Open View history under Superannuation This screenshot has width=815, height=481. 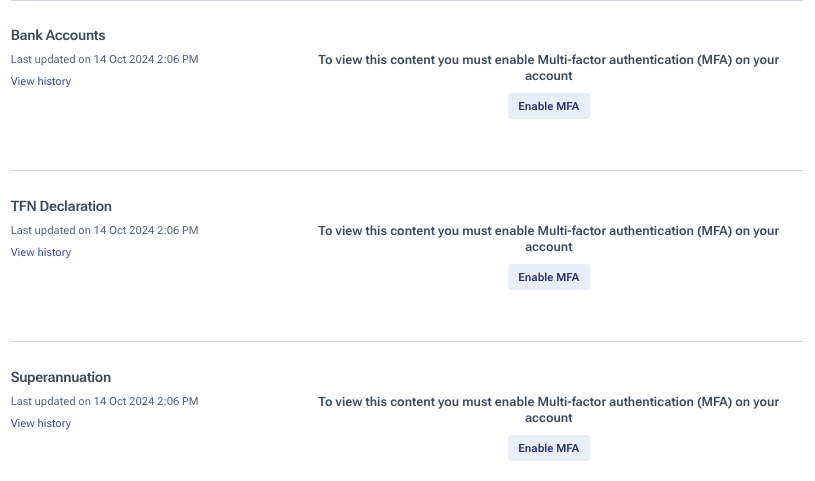coord(41,423)
